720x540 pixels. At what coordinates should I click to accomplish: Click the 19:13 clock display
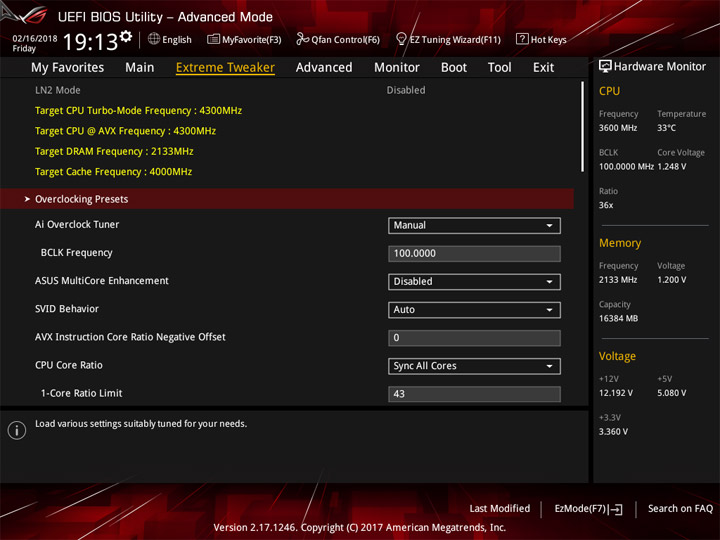tap(90, 42)
